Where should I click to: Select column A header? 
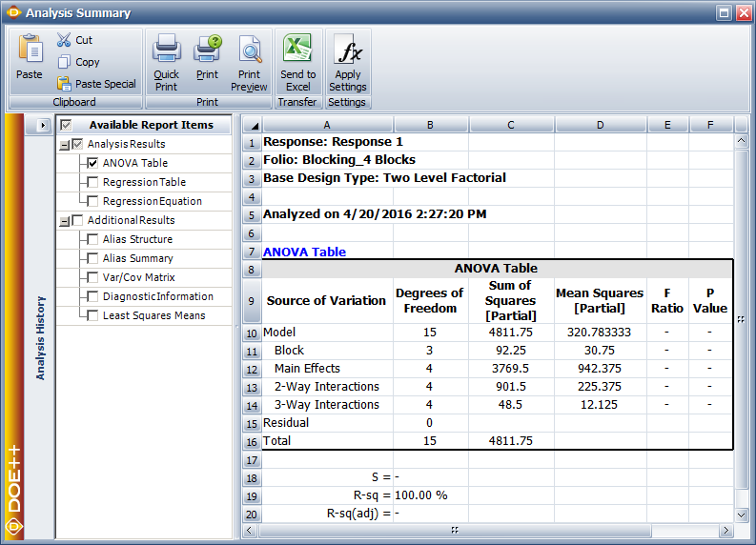tap(327, 125)
